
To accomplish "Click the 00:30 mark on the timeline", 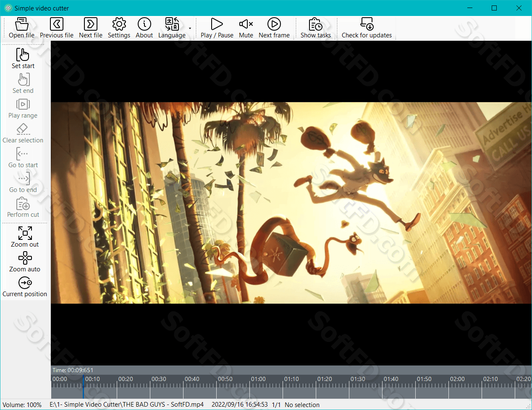I will [x=159, y=379].
